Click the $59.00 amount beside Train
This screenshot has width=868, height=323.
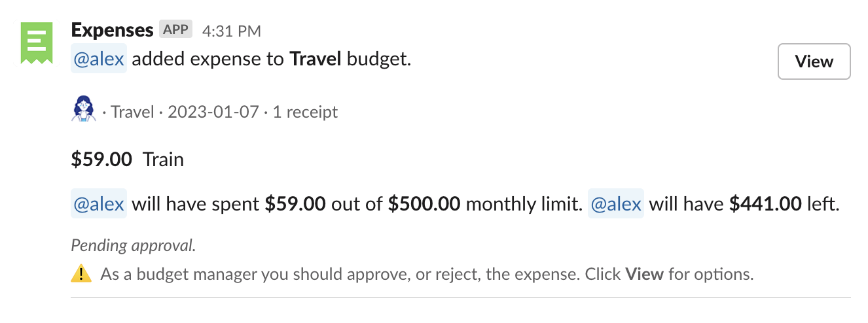(x=101, y=160)
